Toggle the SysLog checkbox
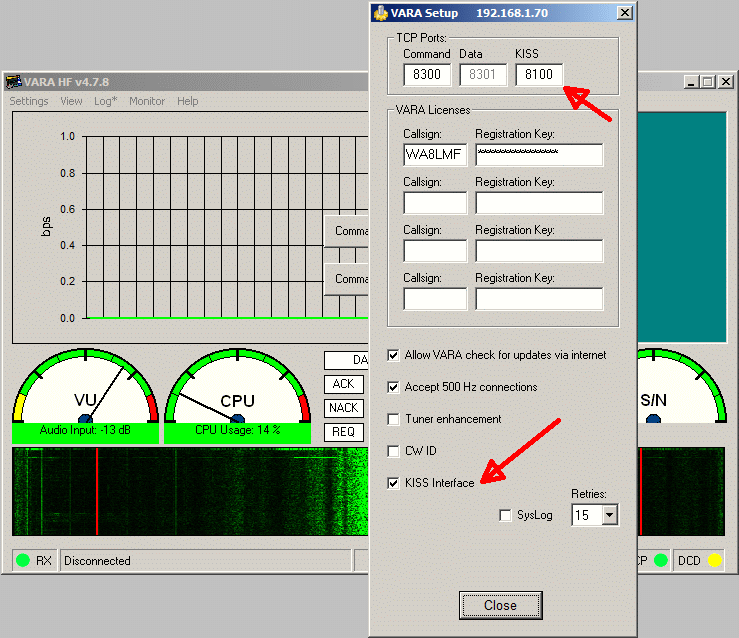The width and height of the screenshot is (739, 638). click(506, 515)
